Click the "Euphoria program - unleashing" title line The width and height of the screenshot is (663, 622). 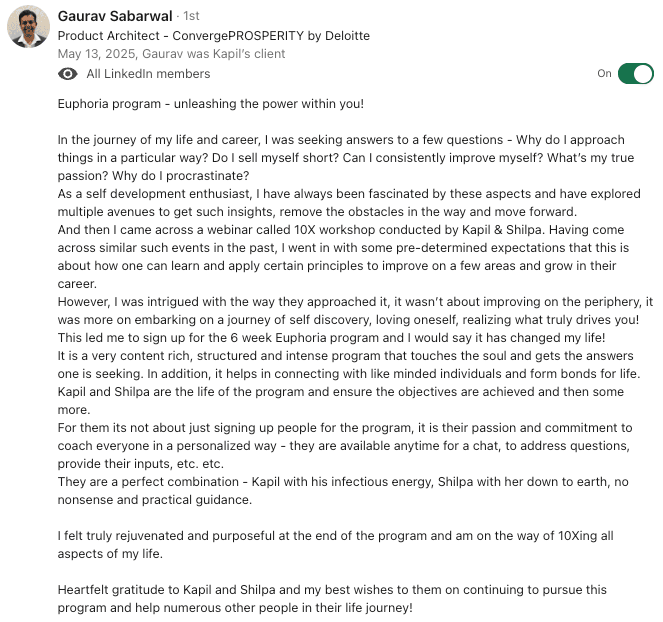point(210,103)
